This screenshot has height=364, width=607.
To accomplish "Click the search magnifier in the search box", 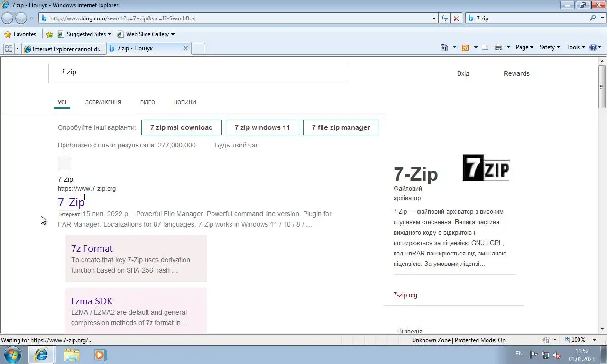I will [x=593, y=18].
